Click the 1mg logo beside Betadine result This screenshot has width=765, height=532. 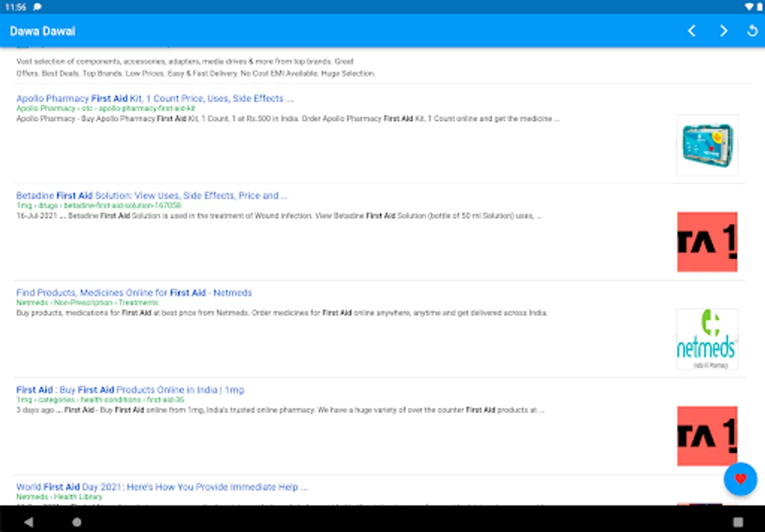tap(707, 242)
